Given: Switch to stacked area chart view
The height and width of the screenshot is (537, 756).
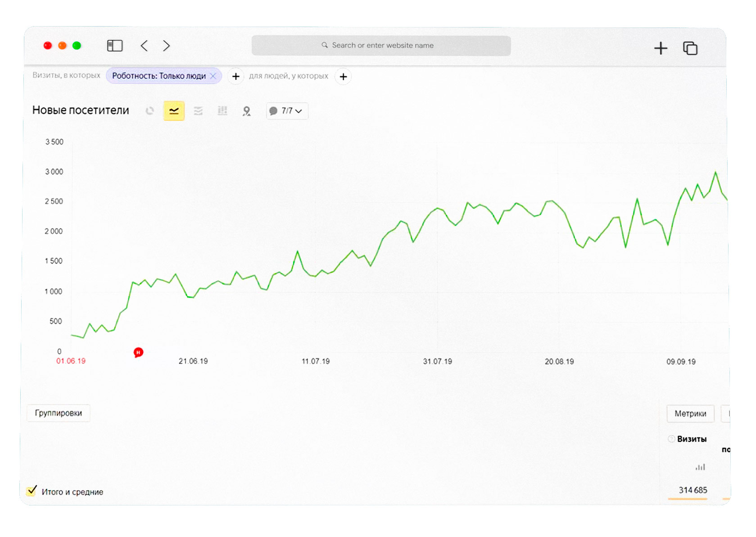Looking at the screenshot, I should 198,111.
